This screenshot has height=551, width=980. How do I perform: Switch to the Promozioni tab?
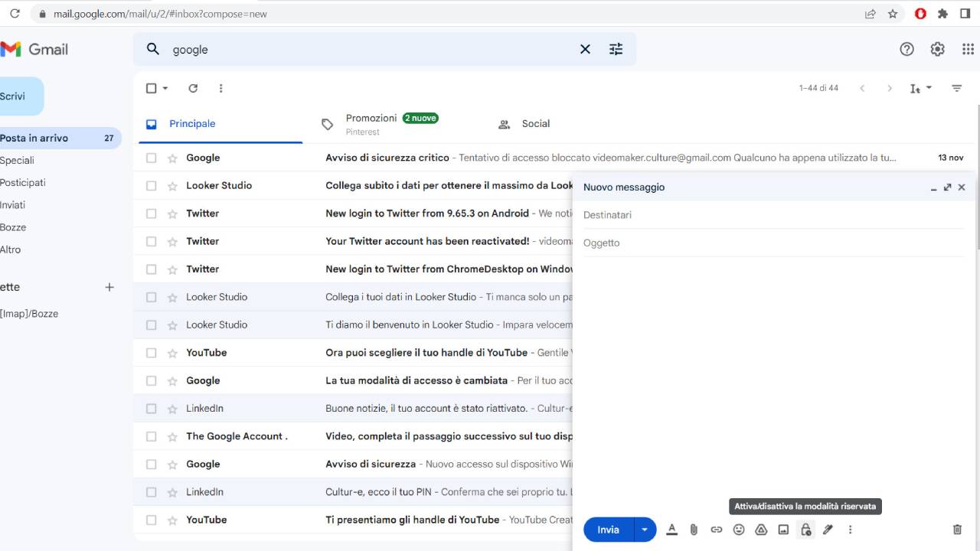[x=391, y=124]
